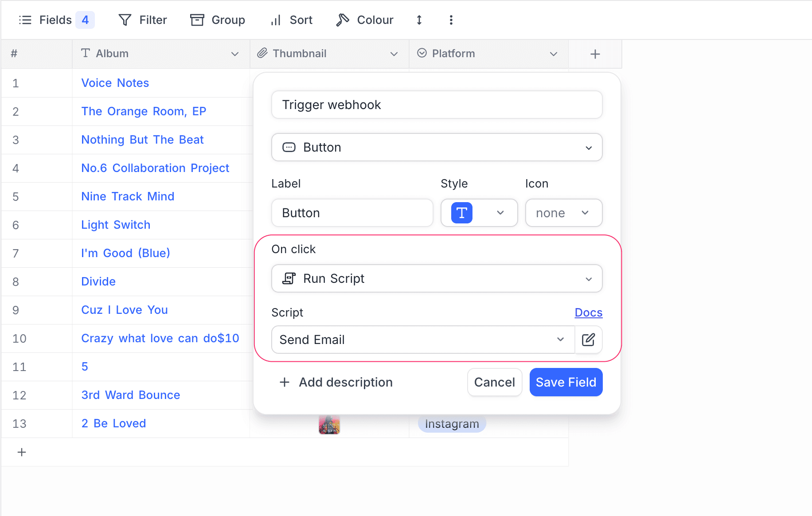
Task: Open the row height icon in toolbar
Action: coord(419,20)
